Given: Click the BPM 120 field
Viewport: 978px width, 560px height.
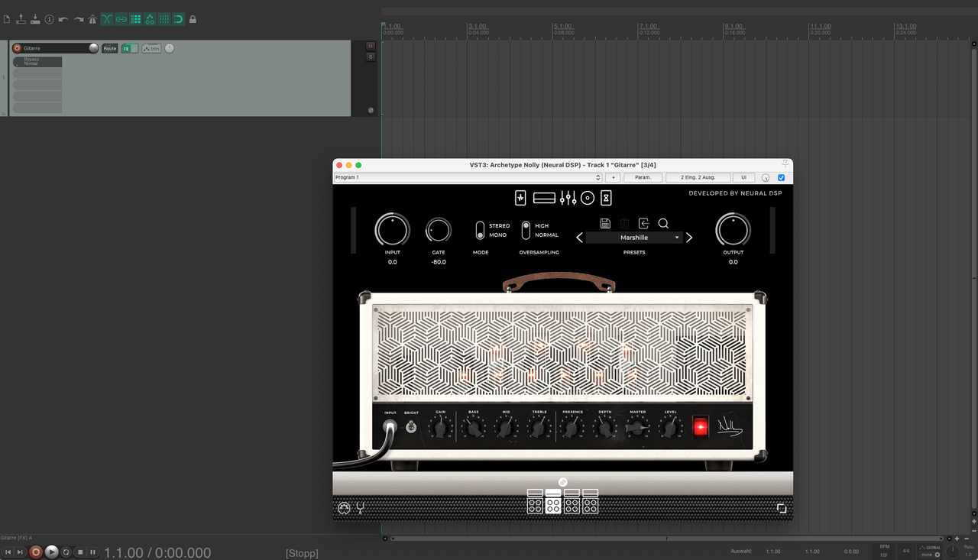Looking at the screenshot, I should pos(884,551).
